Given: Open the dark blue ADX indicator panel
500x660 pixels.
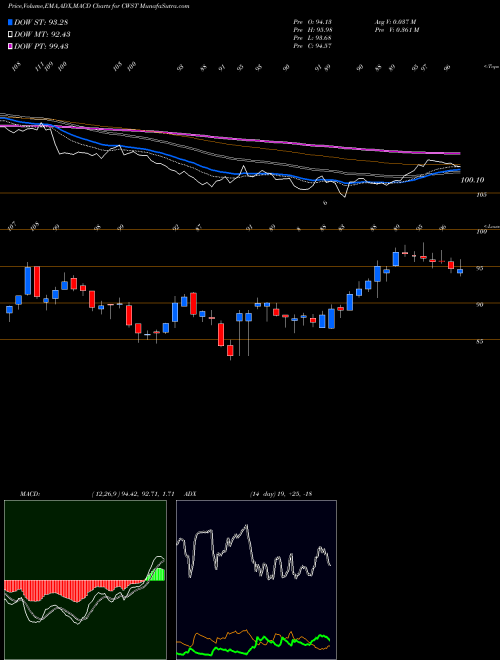Looking at the screenshot, I should pos(256,580).
